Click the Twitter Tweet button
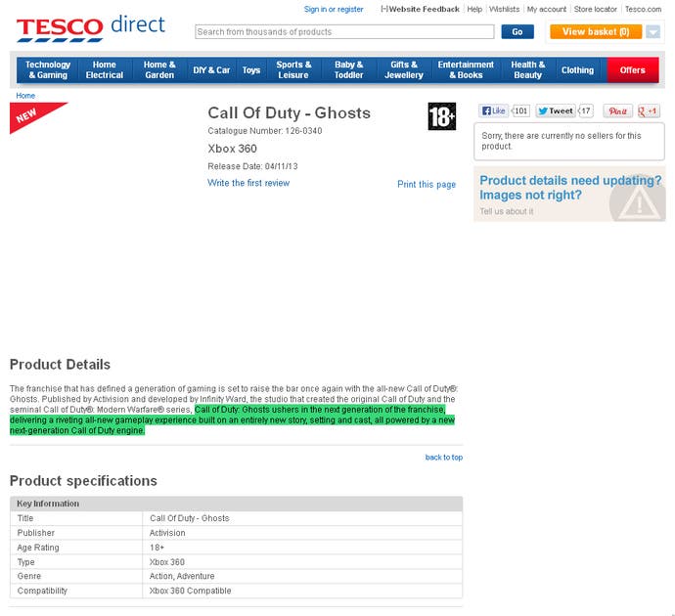Screen dimensions: 675x616 556,111
